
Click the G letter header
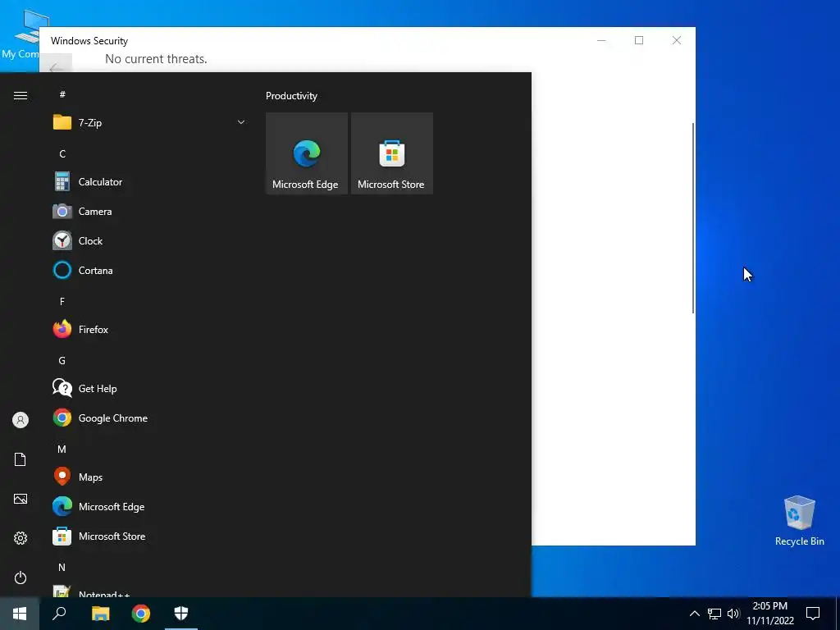[62, 361]
